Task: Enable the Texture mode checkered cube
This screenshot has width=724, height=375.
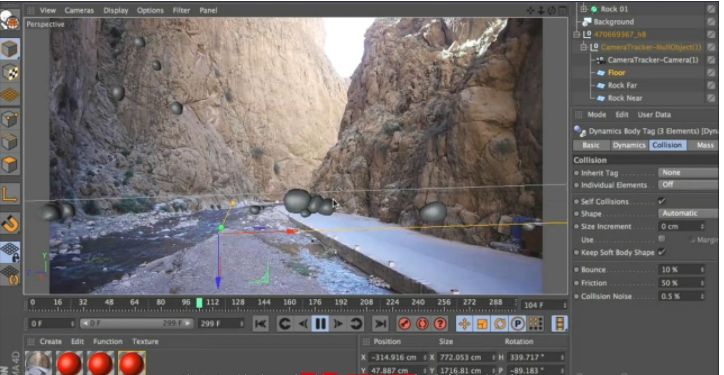Action: tap(10, 72)
